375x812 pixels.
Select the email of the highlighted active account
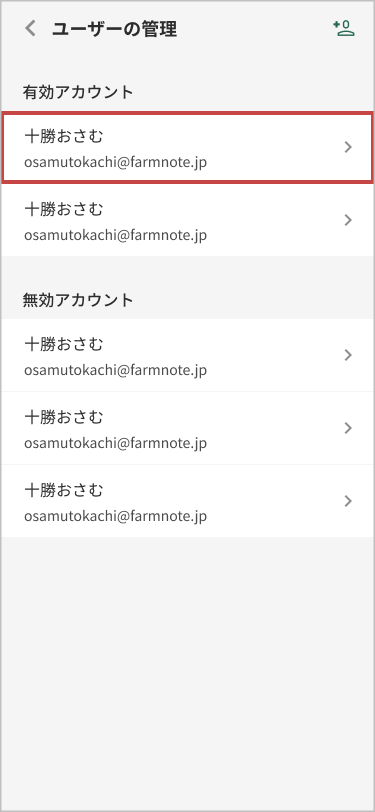coord(116,163)
